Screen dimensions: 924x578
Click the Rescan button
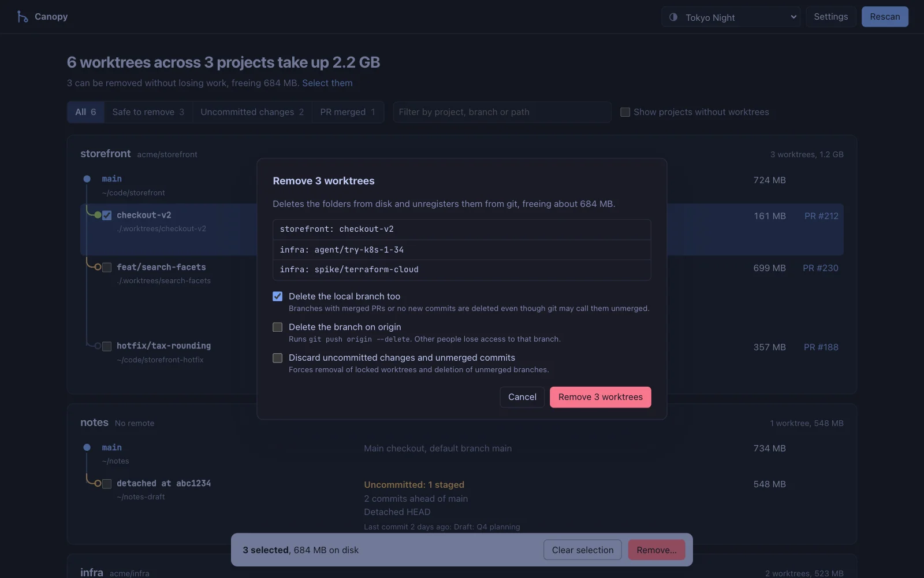[885, 17]
